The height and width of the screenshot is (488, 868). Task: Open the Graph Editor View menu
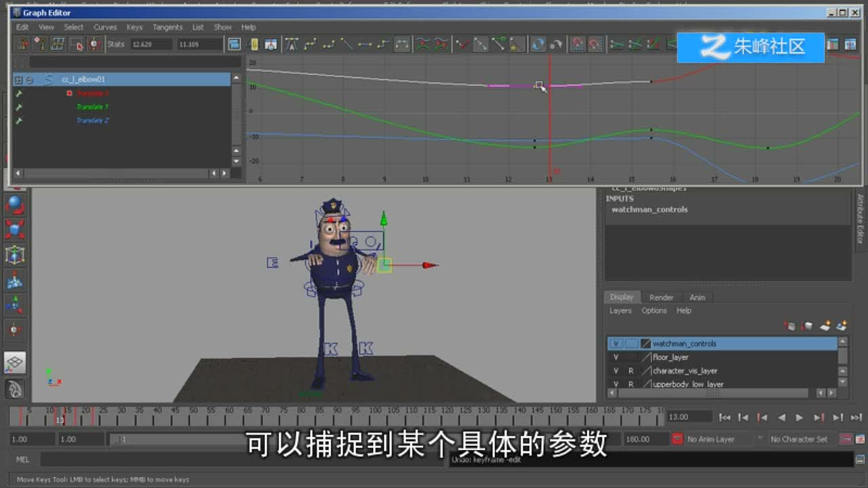point(46,27)
